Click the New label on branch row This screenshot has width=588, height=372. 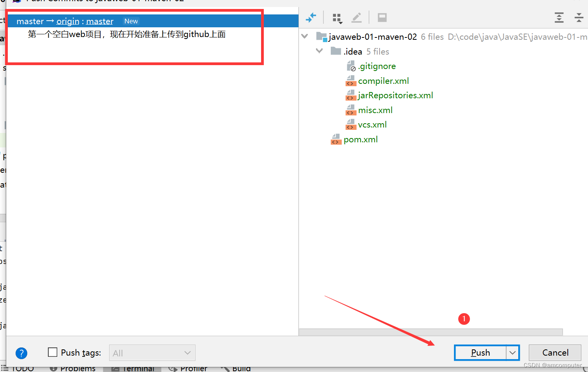click(131, 21)
